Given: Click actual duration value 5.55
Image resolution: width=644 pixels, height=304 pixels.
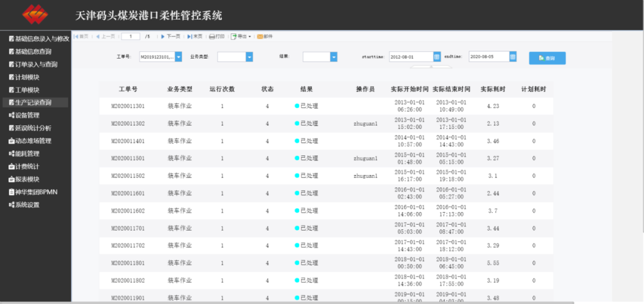Looking at the screenshot, I should [493, 263].
